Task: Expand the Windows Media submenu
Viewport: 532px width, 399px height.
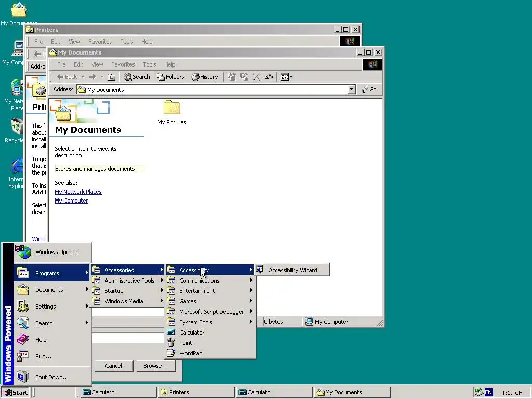Action: point(128,301)
